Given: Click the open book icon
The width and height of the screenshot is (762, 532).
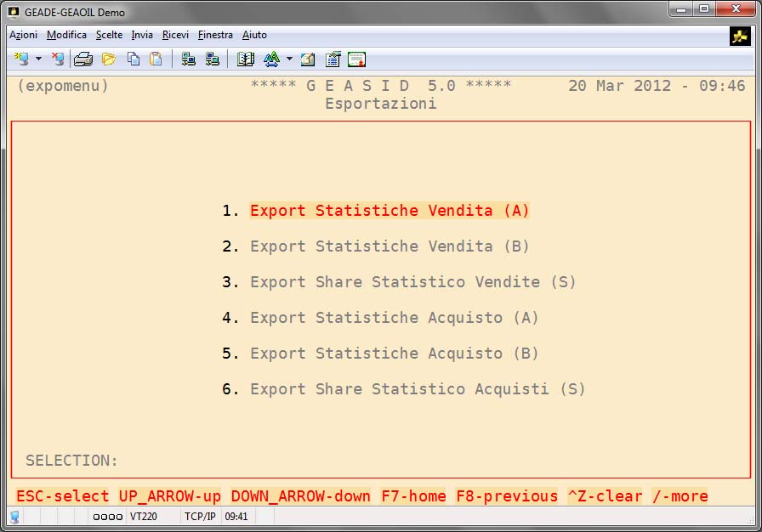Looking at the screenshot, I should coord(246,59).
